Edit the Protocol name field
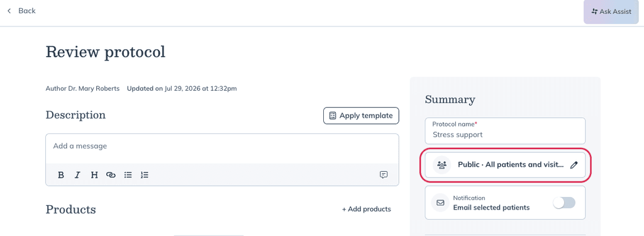Image resolution: width=644 pixels, height=236 pixels. coord(505,131)
